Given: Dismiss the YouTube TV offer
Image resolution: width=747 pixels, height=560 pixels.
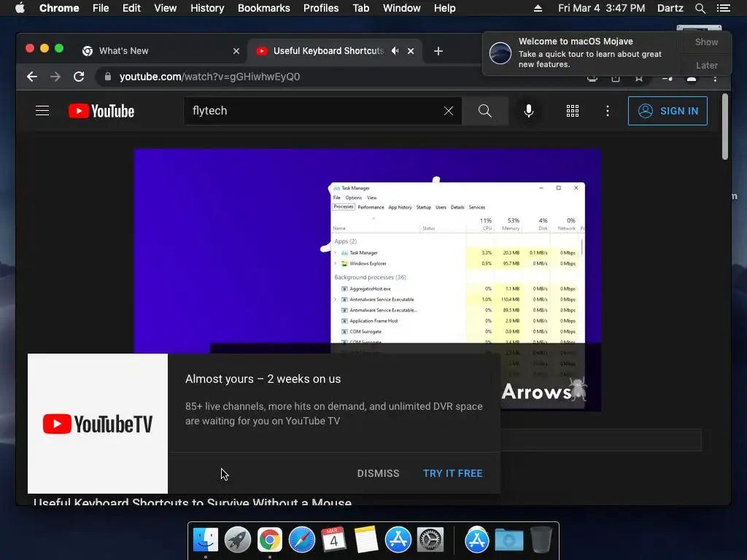Looking at the screenshot, I should coord(379,473).
